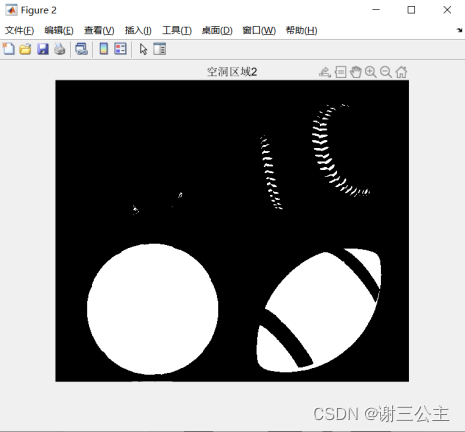Click the white circle in the image
The image size is (465, 432).
[153, 309]
